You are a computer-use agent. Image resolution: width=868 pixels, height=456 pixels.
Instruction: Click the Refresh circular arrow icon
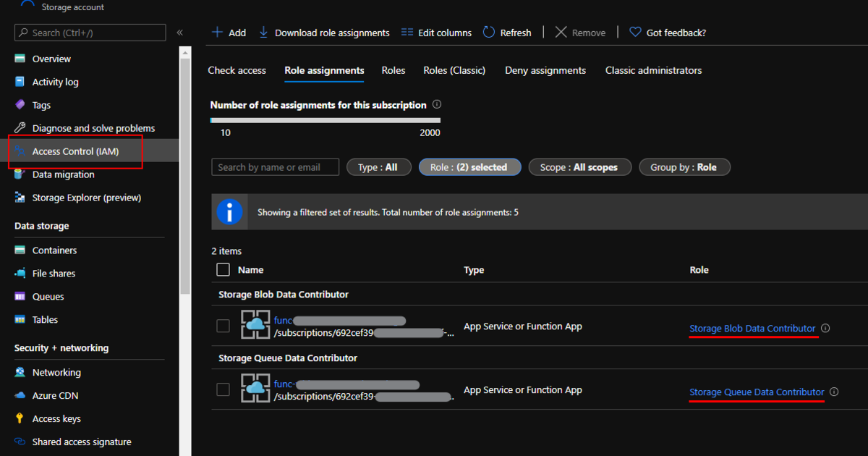click(489, 33)
